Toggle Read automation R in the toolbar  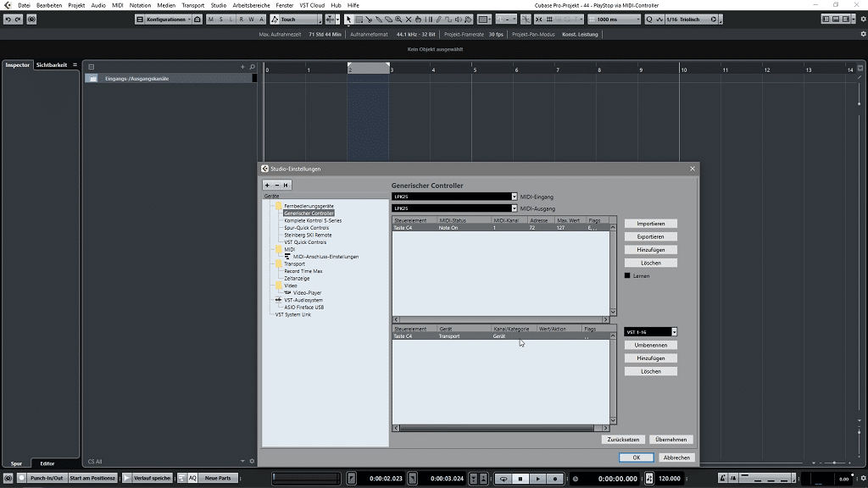click(242, 19)
